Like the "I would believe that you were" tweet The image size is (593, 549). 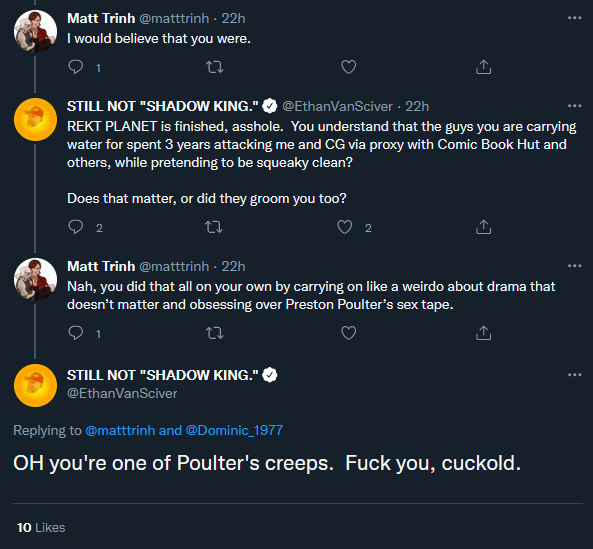[348, 67]
